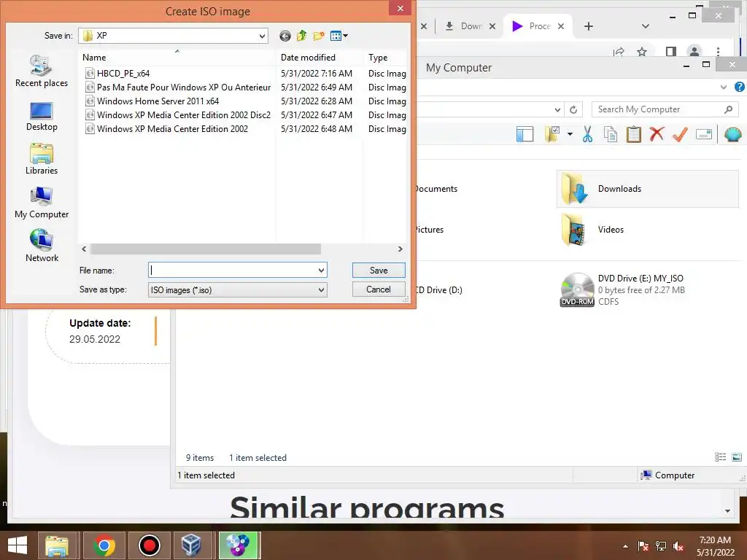Select Desktop in the places bar

(42, 117)
